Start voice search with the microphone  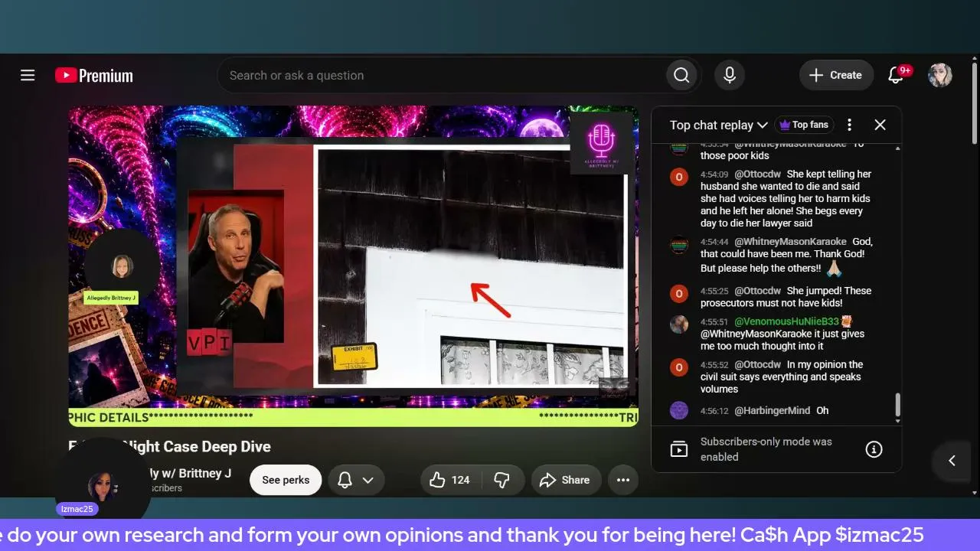click(x=730, y=75)
